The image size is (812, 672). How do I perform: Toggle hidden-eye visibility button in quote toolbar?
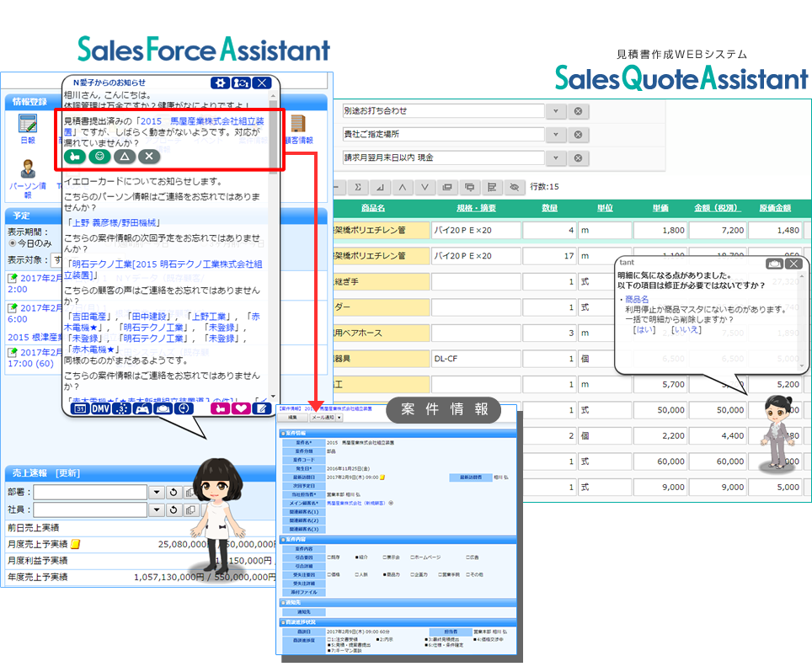(514, 187)
